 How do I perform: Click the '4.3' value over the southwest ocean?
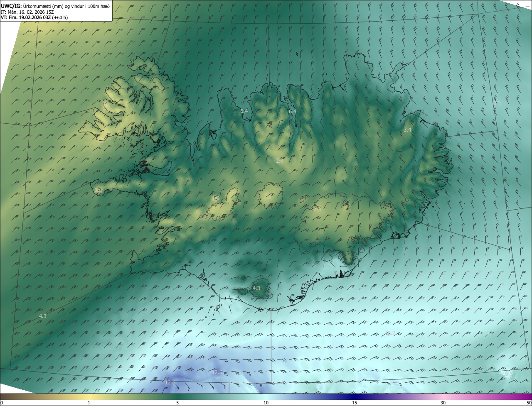coord(42,316)
